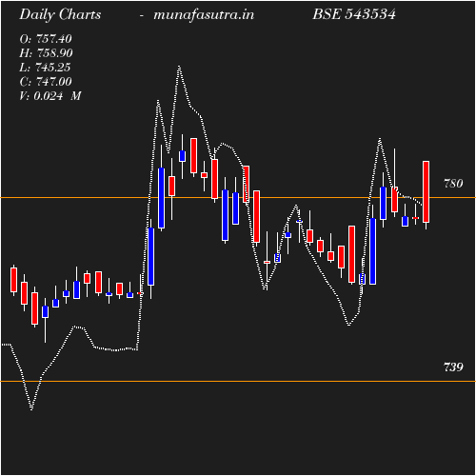Click the 'BSE 543534' symbol label
Image resolution: width=476 pixels, height=476 pixels.
[354, 14]
